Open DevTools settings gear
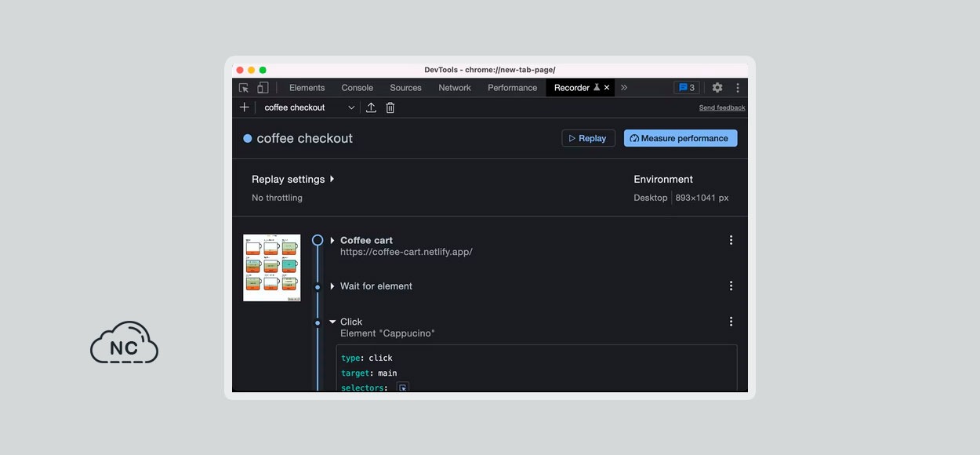 pos(717,88)
